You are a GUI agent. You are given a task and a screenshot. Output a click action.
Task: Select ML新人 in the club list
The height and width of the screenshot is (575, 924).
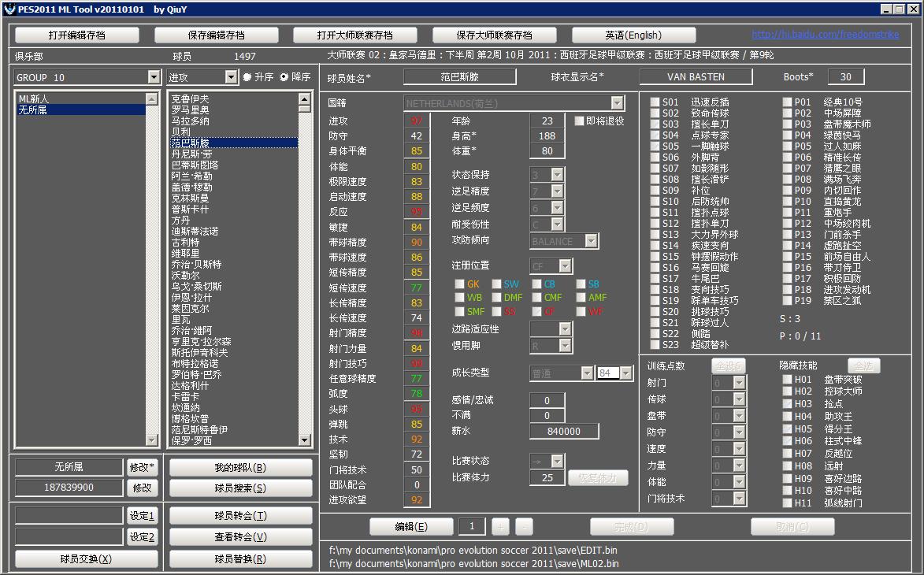[34, 99]
